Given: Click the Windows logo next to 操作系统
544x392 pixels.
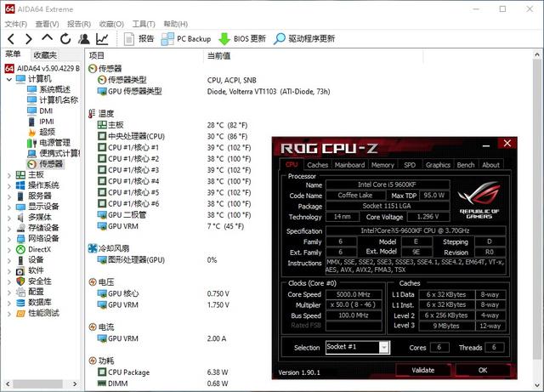Looking at the screenshot, I should pos(20,185).
